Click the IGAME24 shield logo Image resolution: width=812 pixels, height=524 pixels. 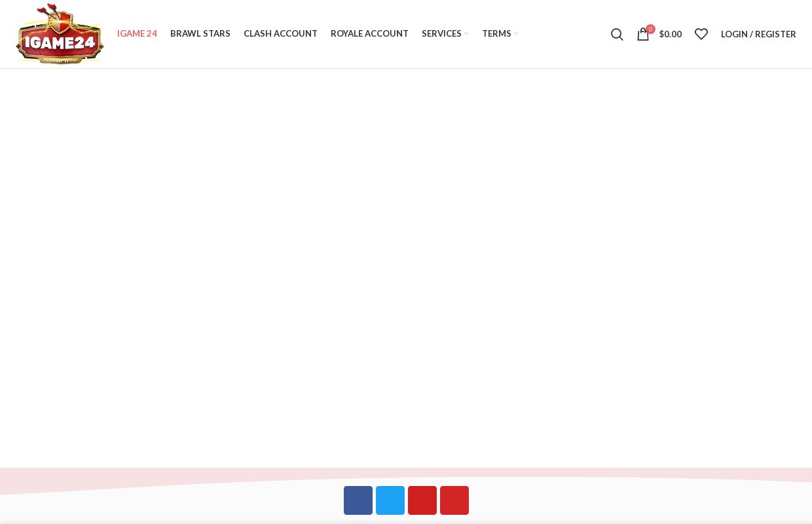tap(60, 34)
